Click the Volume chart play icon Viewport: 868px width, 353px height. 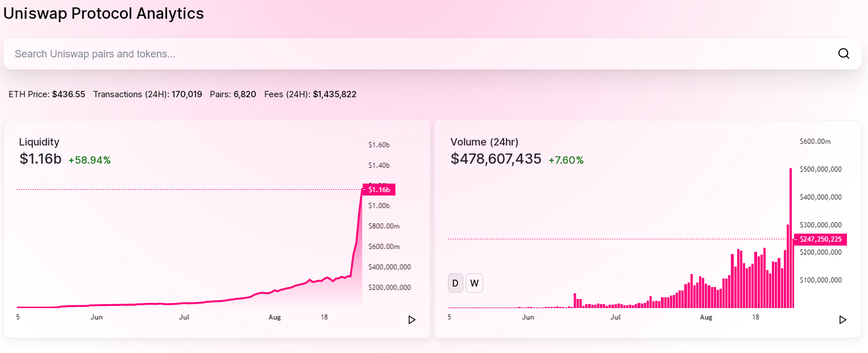[842, 320]
